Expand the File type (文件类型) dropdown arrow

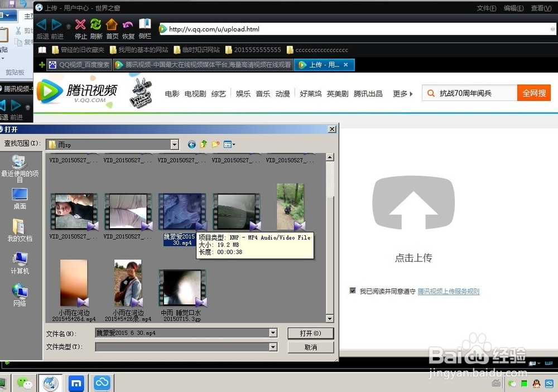[x=273, y=347]
